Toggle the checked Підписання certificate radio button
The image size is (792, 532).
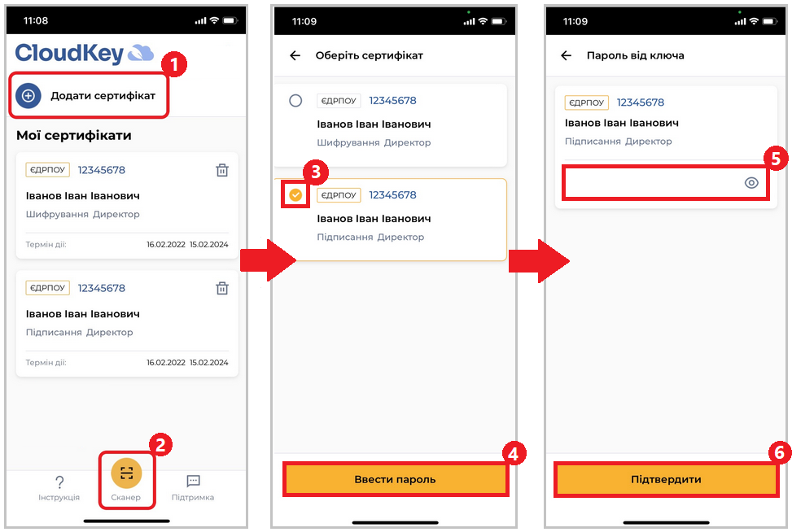coord(295,195)
